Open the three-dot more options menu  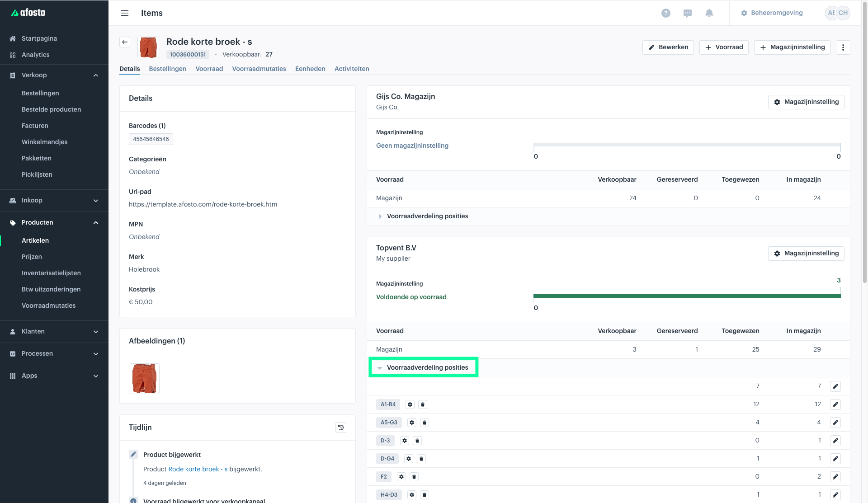[843, 47]
